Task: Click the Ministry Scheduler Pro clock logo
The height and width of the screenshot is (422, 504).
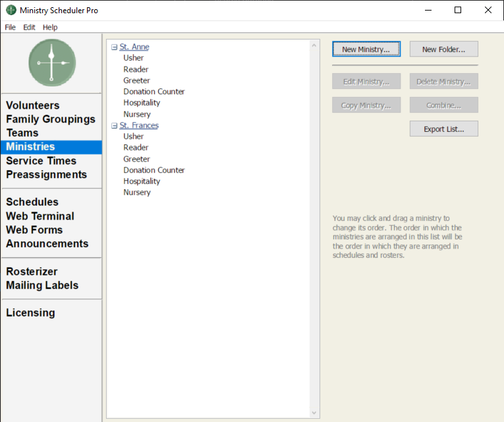Action: point(52,63)
